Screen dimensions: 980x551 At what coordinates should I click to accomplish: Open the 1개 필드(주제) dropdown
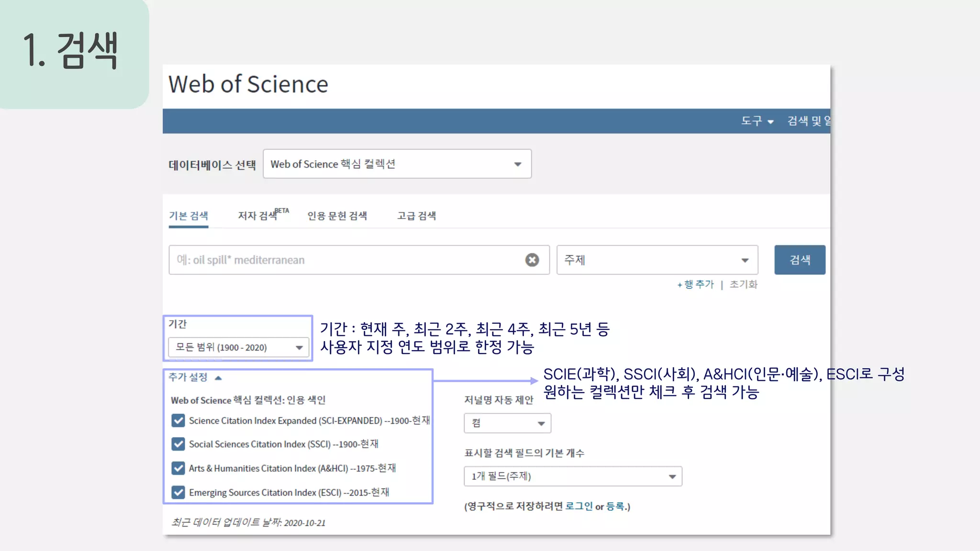(572, 476)
